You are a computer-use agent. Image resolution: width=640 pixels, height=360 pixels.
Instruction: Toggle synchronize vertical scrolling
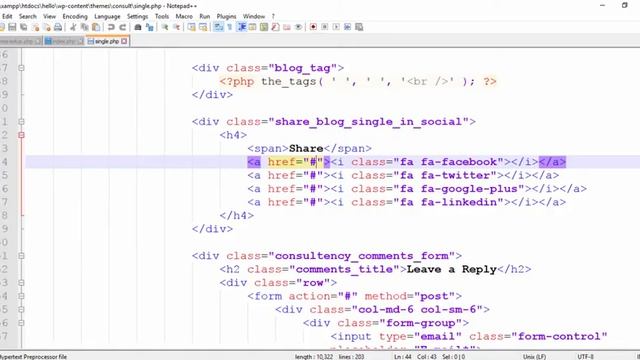point(191,27)
